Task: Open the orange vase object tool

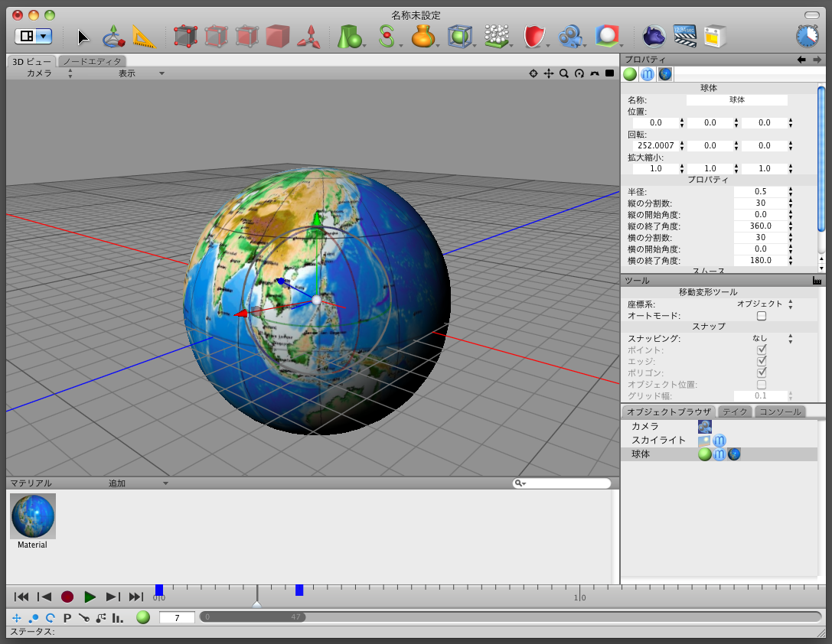Action: point(423,36)
